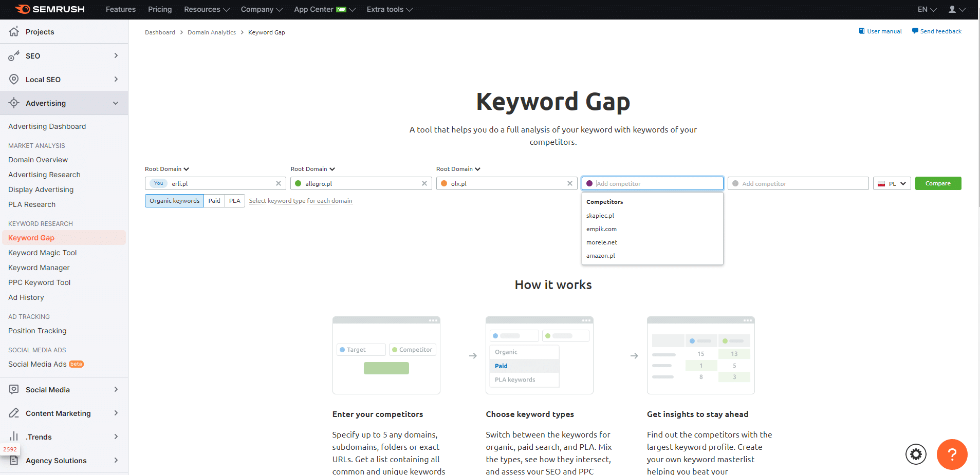Open the Pricing page
This screenshot has height=475, width=980.
pos(160,9)
